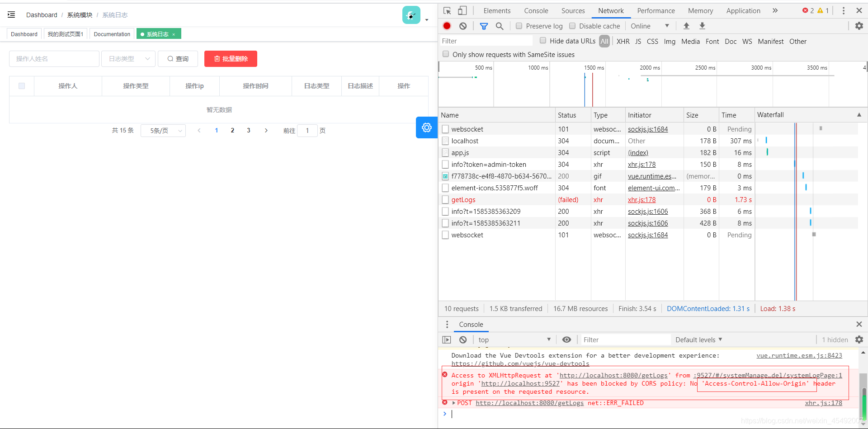Open Console settings gear
The width and height of the screenshot is (868, 429).
coord(859,339)
